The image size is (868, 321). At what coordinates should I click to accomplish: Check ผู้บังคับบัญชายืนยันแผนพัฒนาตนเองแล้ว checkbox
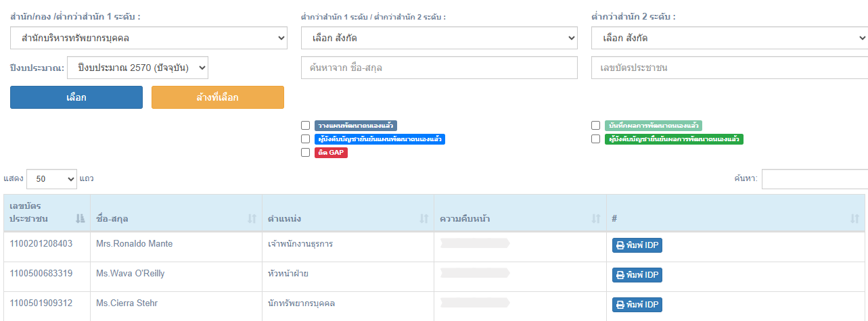coord(306,139)
